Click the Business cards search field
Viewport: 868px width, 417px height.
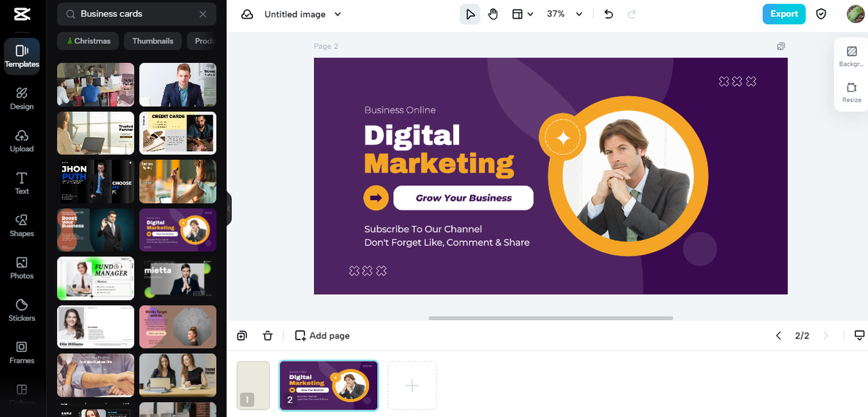click(x=136, y=14)
